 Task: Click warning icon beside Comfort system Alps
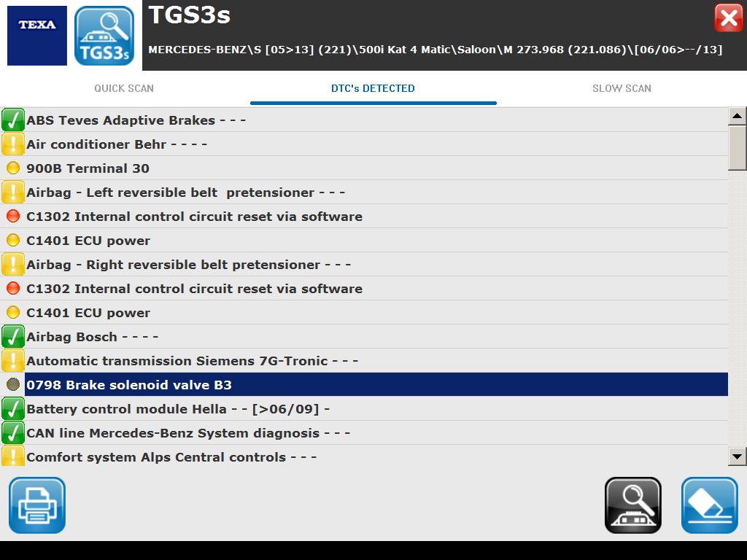point(13,456)
